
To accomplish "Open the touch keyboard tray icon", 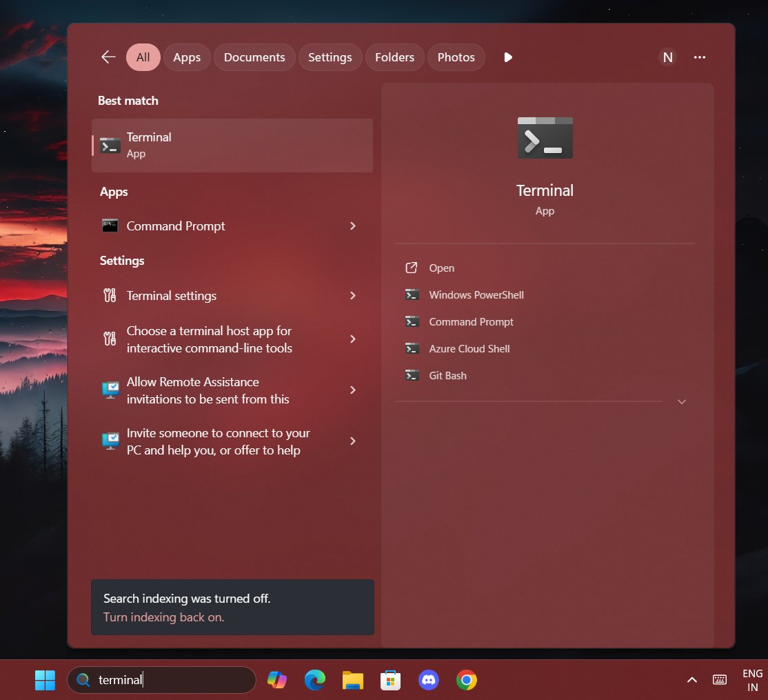I will pos(720,679).
